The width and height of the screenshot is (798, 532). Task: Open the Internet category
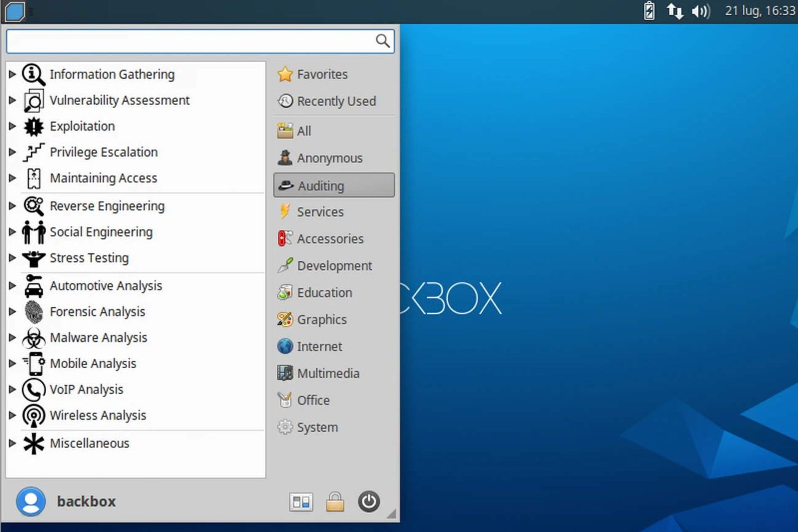[x=334, y=347]
